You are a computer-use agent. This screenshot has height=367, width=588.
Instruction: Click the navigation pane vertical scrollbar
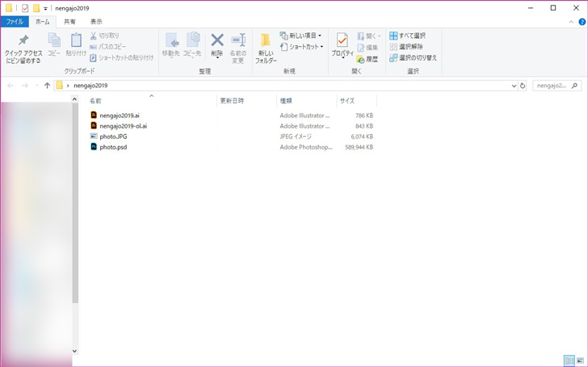tap(75, 202)
